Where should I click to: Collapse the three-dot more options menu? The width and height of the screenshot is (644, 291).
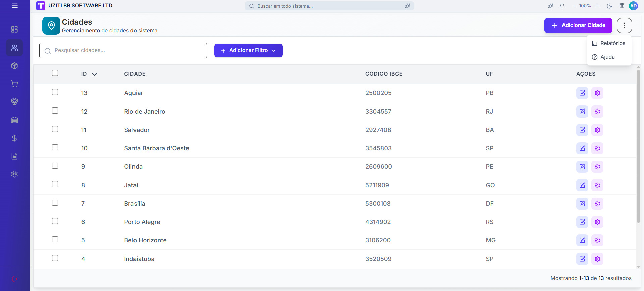pyautogui.click(x=624, y=25)
